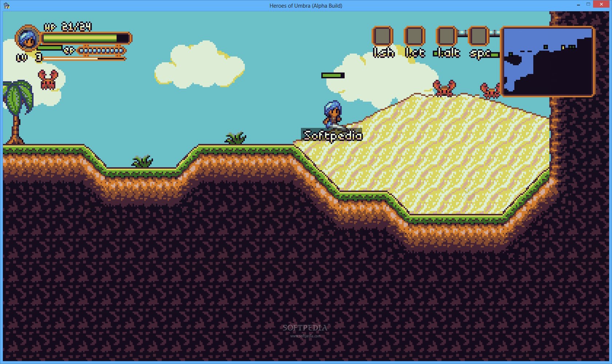Image resolution: width=612 pixels, height=364 pixels.
Task: Open the minimap in the top-right corner
Action: click(x=548, y=62)
